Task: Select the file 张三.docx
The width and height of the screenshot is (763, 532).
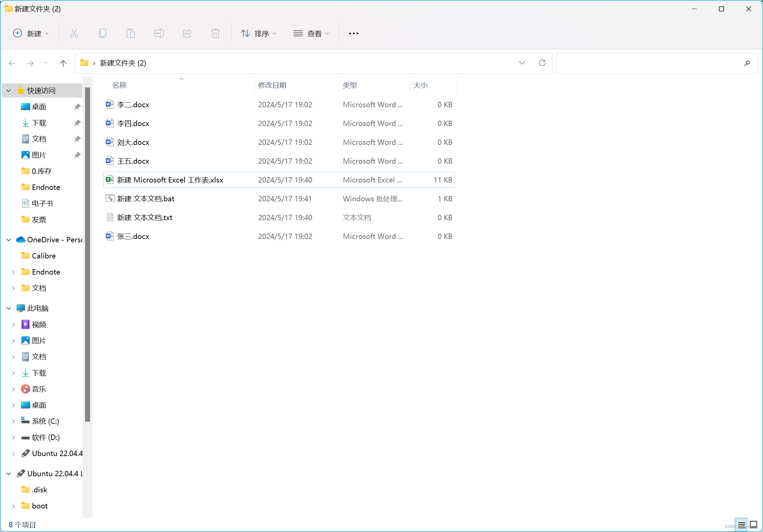Action: 279,236
